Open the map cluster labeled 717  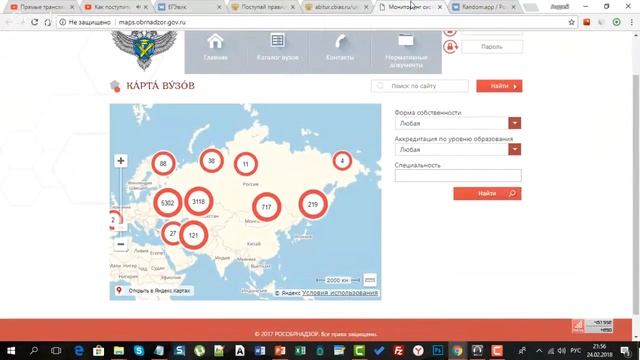[x=267, y=207]
